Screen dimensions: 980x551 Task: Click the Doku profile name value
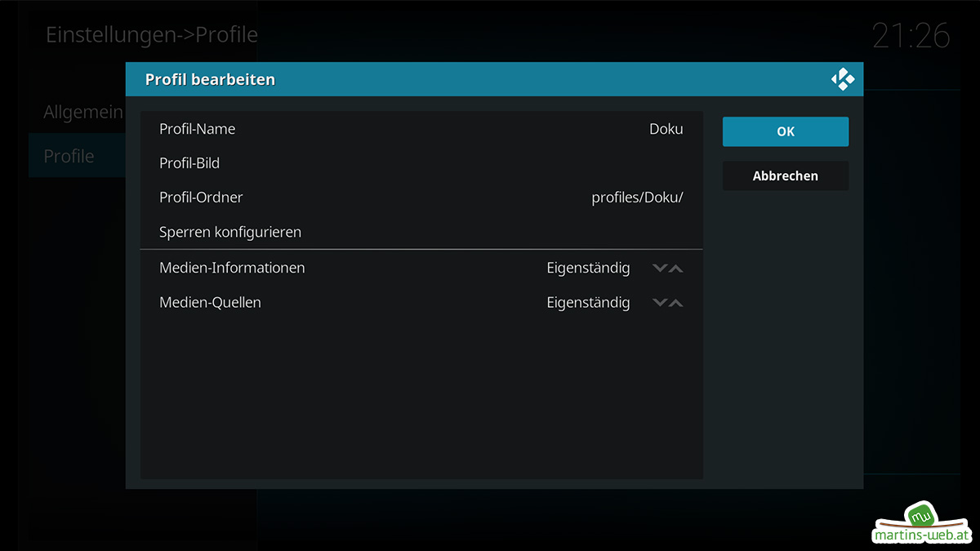666,129
